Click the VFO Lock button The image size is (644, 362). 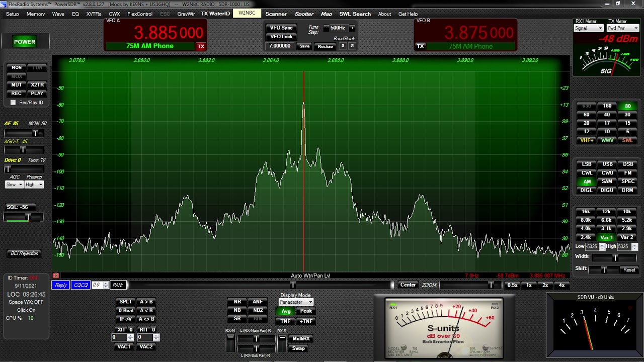coord(281,37)
